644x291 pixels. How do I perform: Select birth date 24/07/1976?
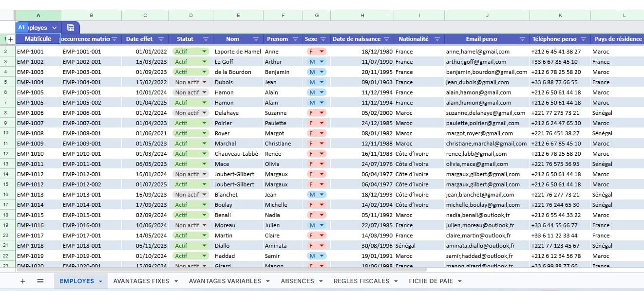[362, 164]
